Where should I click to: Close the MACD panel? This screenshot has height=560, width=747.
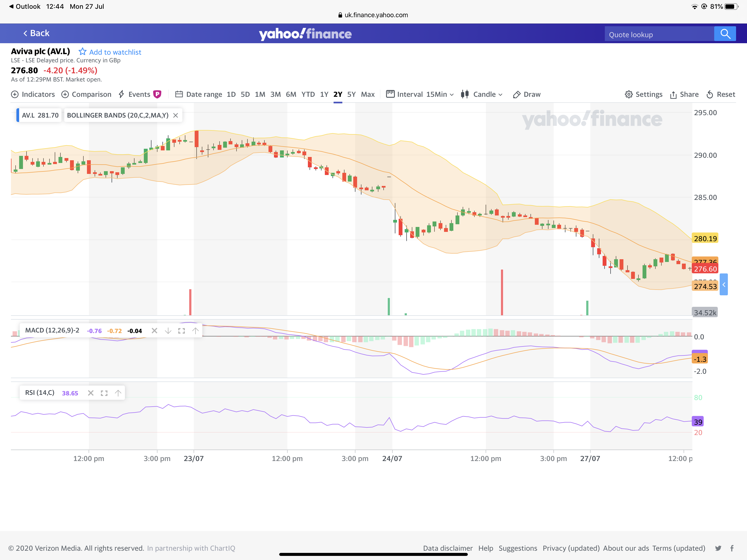[154, 331]
